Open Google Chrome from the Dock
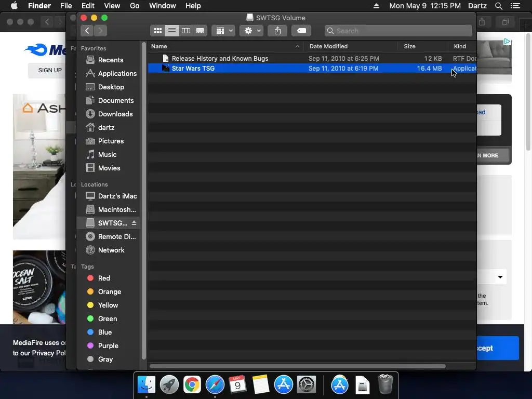 (x=192, y=384)
